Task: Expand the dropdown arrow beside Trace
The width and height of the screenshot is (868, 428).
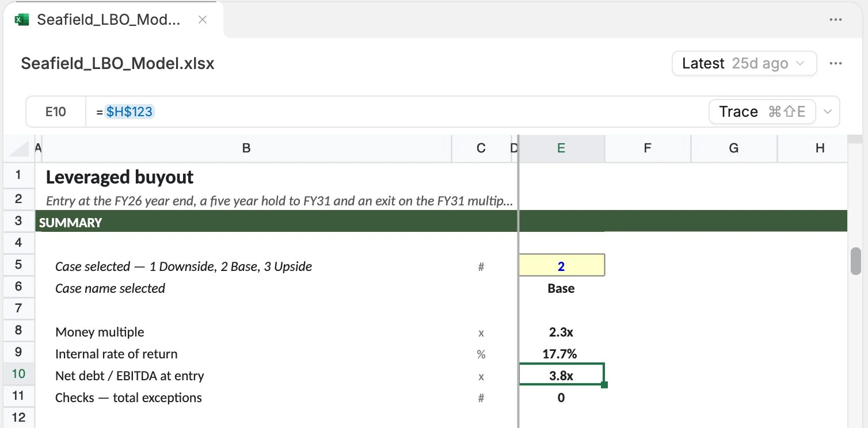Action: pos(828,112)
